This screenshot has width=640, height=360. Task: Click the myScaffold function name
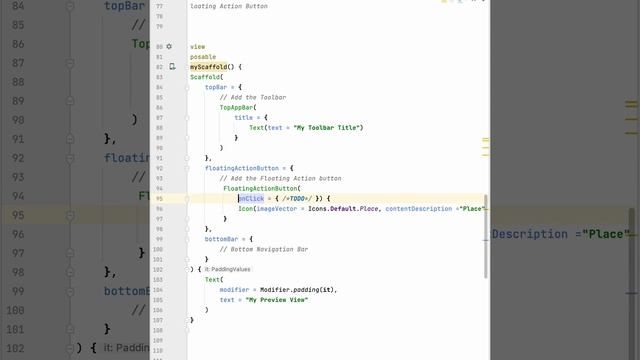[x=209, y=67]
